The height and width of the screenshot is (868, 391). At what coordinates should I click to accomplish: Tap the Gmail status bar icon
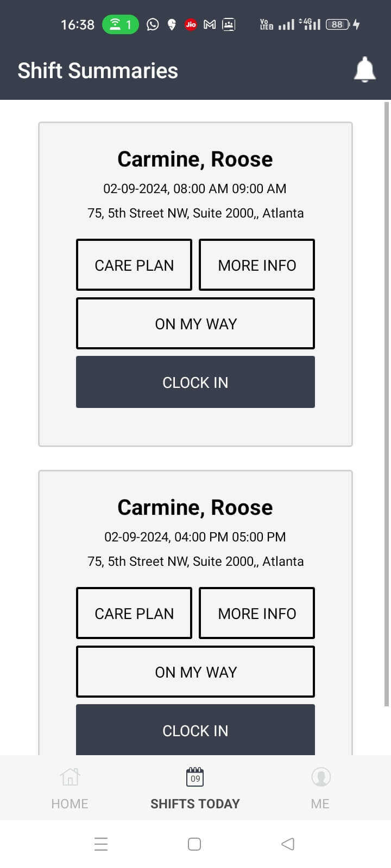(x=210, y=24)
